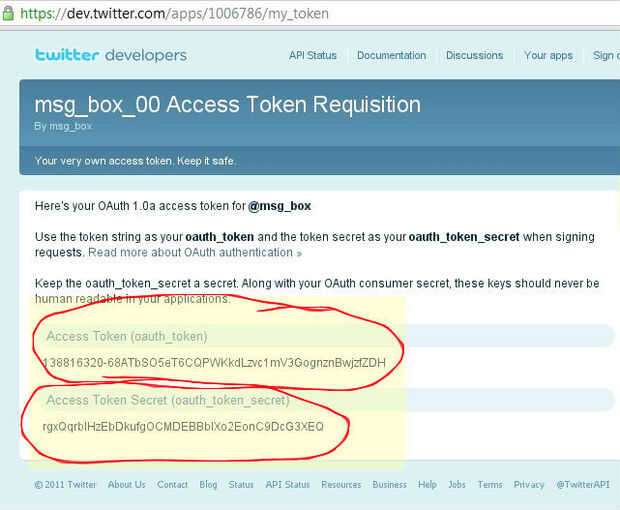The height and width of the screenshot is (510, 620).
Task: Open the Jobs footer link
Action: (x=457, y=485)
